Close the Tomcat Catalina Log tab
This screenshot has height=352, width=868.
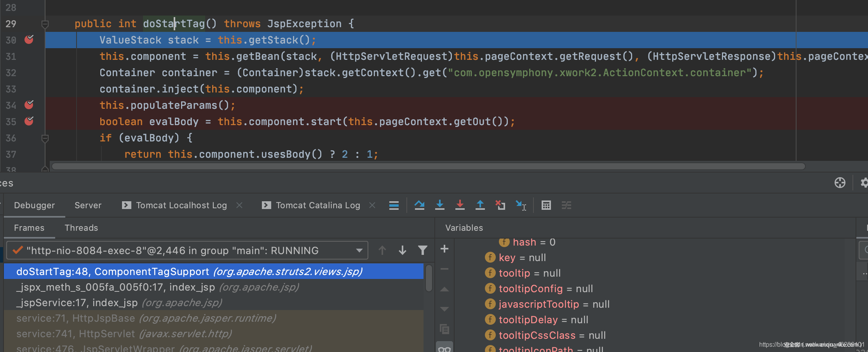372,205
